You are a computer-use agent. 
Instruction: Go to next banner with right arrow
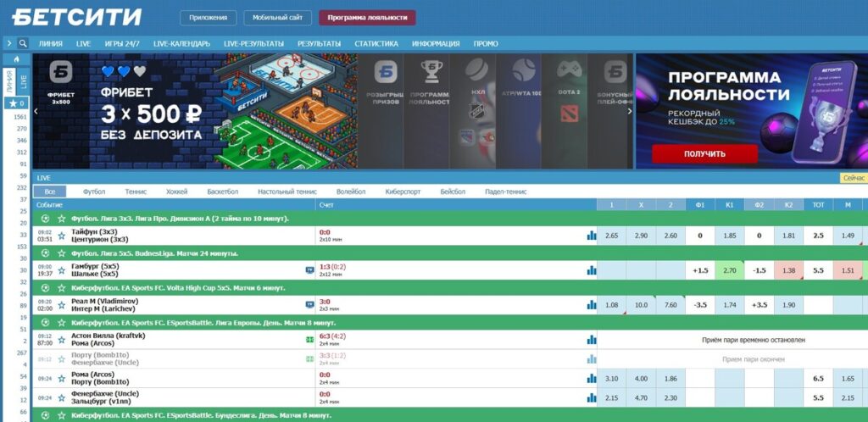pyautogui.click(x=629, y=111)
